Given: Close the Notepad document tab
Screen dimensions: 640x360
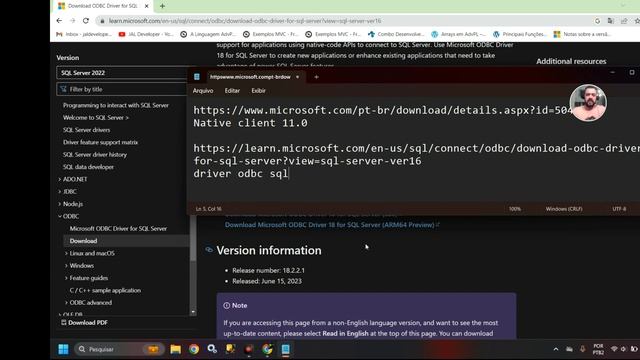Looking at the screenshot, I should coord(298,77).
